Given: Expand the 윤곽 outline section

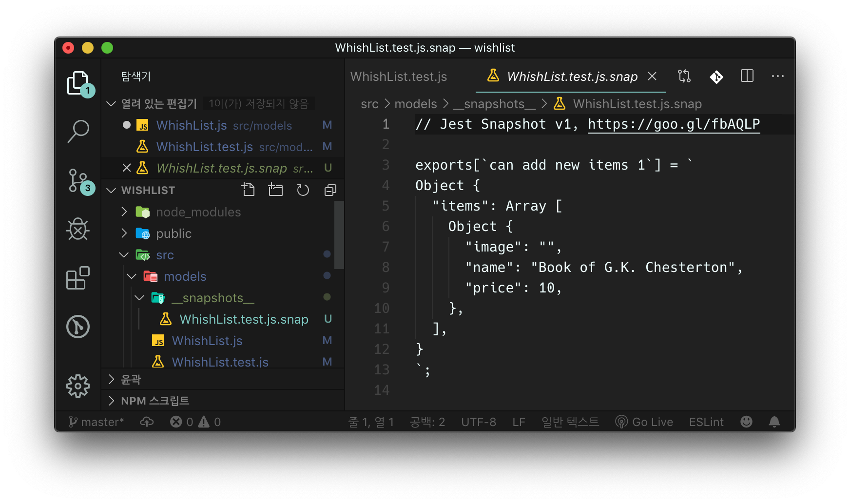Looking at the screenshot, I should pyautogui.click(x=111, y=379).
